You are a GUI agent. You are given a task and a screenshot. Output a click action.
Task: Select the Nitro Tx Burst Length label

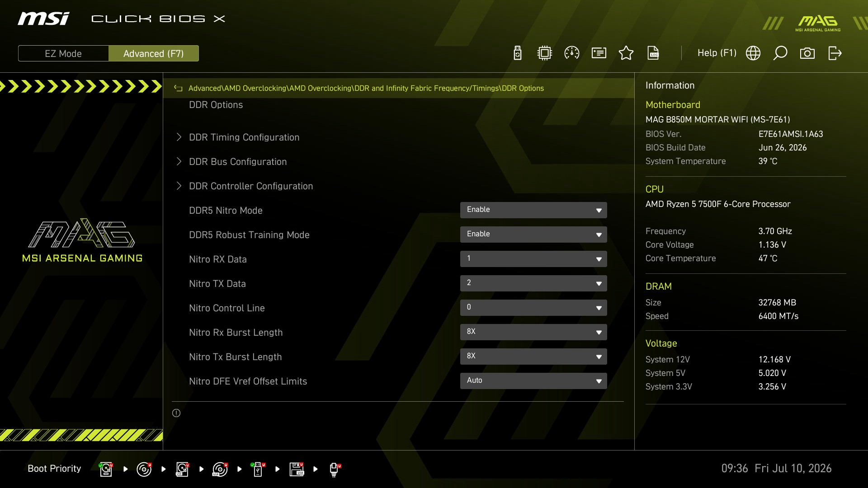click(x=236, y=357)
